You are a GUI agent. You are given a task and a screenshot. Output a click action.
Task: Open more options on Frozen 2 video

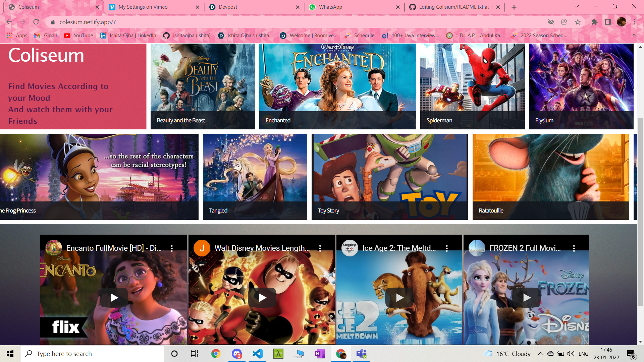pyautogui.click(x=574, y=248)
